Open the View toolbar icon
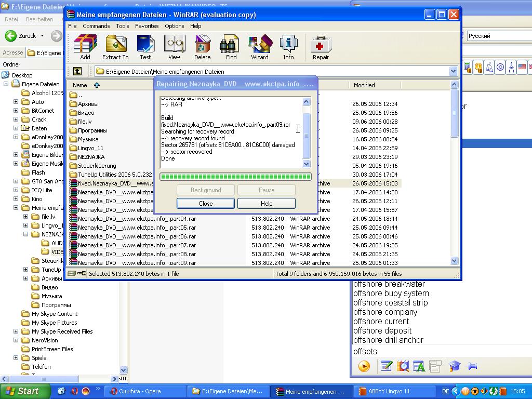 pos(174,47)
